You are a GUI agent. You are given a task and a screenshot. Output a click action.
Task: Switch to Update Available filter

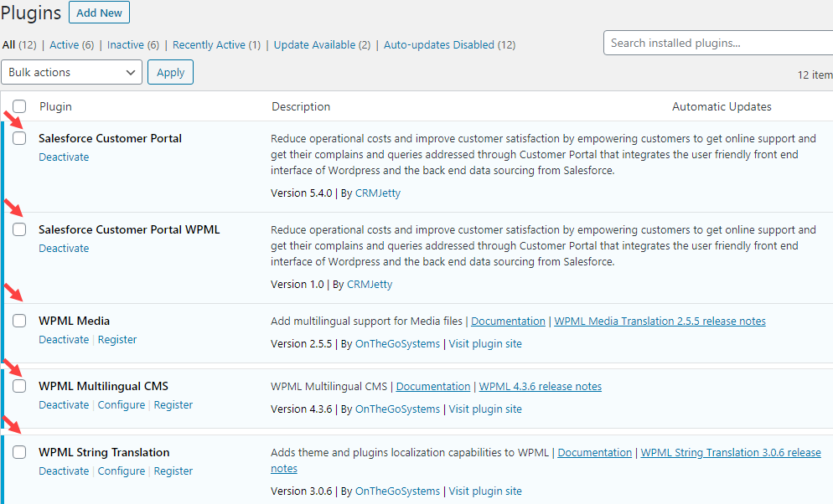(x=314, y=45)
